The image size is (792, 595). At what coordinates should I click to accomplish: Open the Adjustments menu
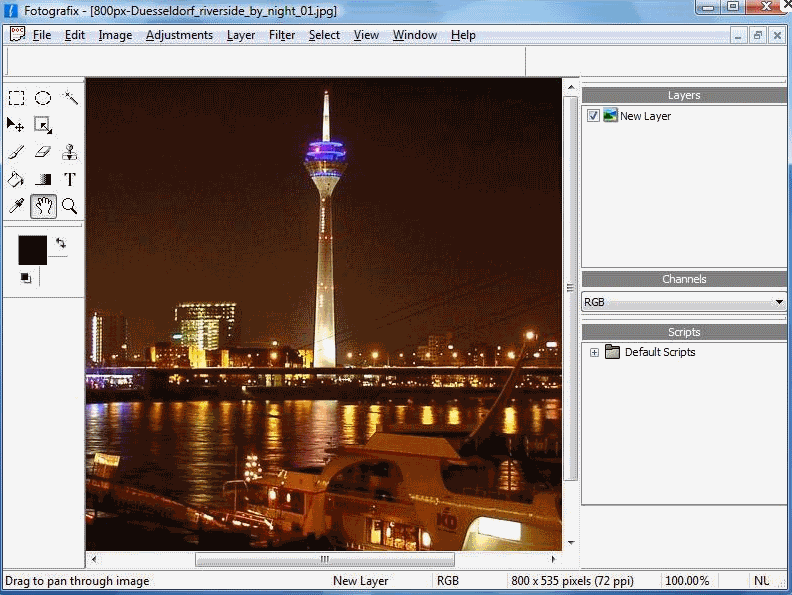(x=179, y=35)
